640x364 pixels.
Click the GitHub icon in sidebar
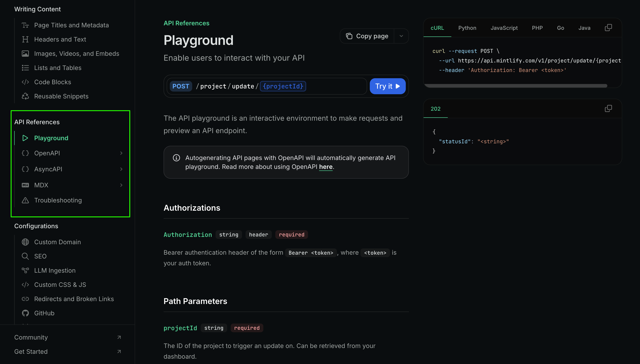pyautogui.click(x=25, y=313)
